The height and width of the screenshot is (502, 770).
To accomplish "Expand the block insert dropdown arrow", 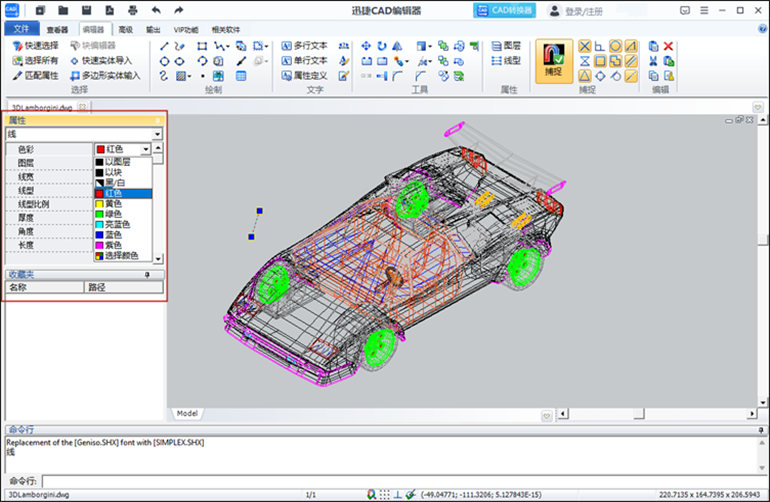I will coord(266,47).
